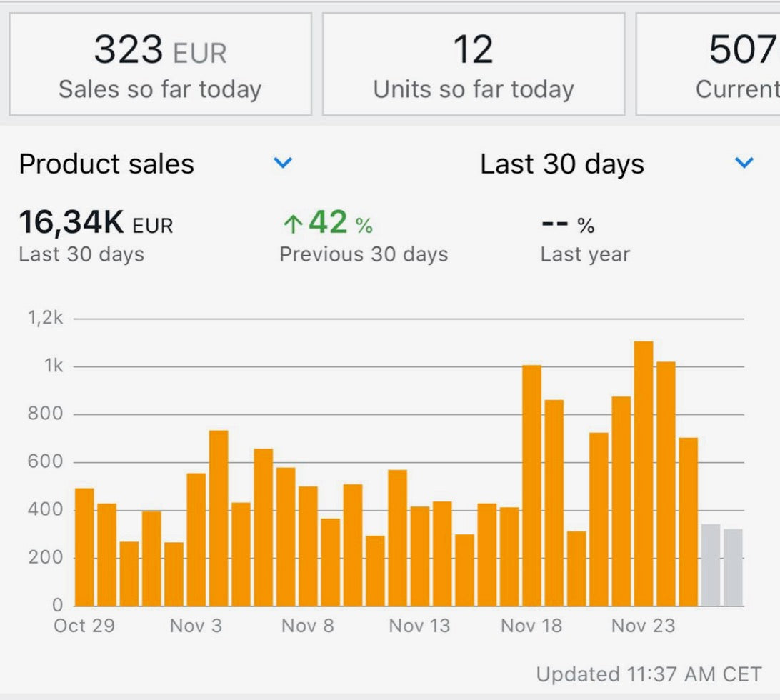Select the Last 30 days date range text
This screenshot has width=780, height=700.
tap(561, 164)
